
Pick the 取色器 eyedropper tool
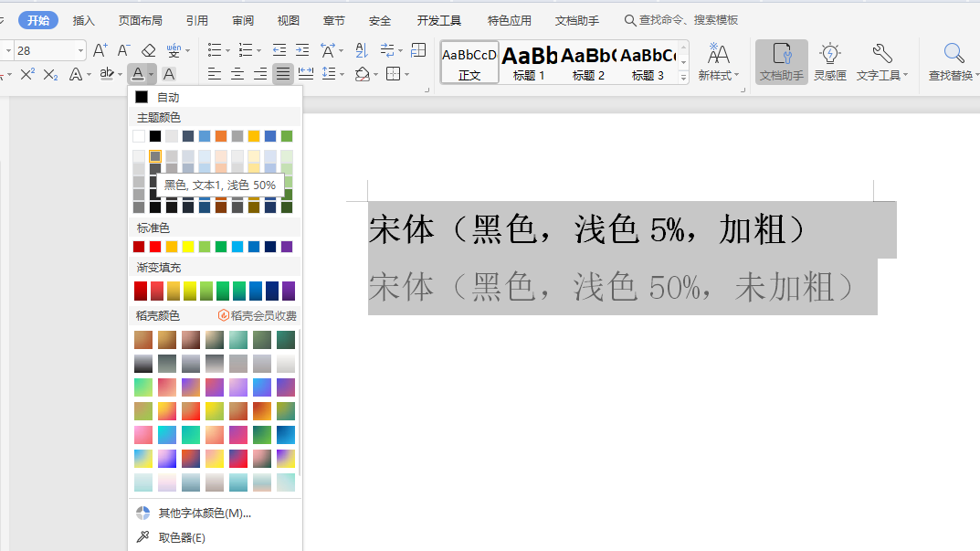click(181, 537)
